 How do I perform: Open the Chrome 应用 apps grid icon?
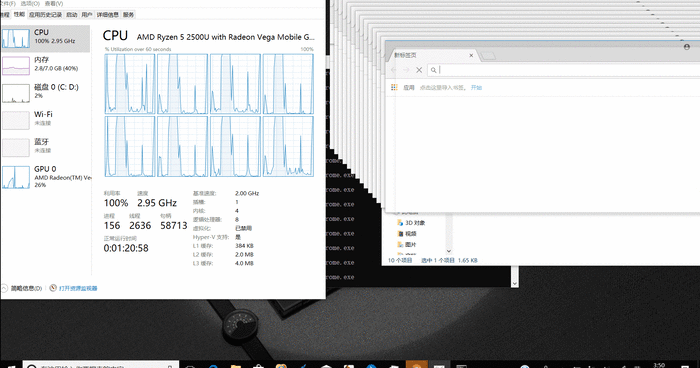click(x=394, y=88)
